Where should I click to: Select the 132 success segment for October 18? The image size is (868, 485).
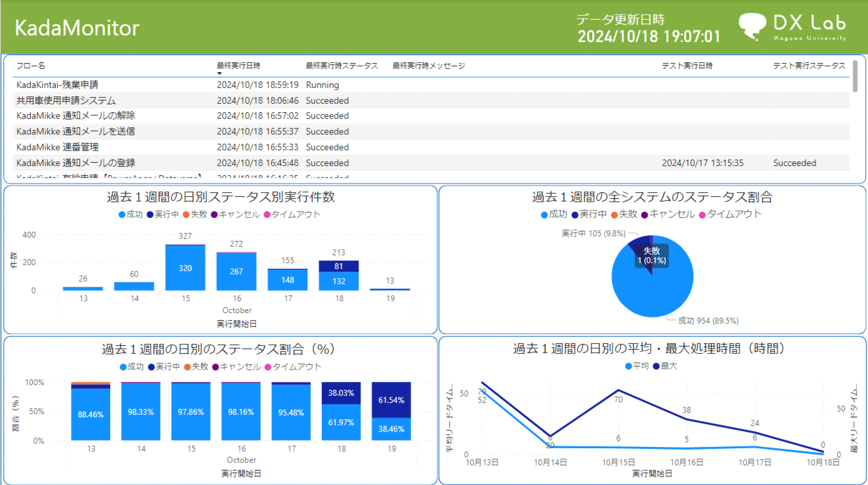[x=339, y=281]
